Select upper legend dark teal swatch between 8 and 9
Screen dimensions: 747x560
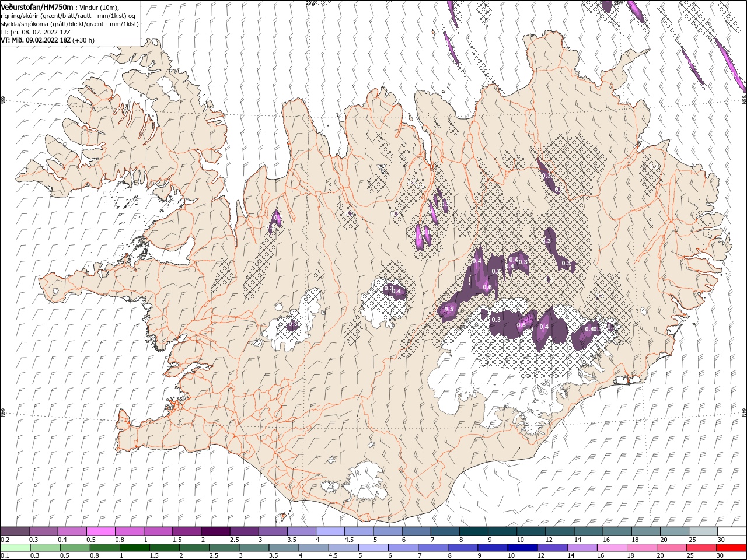click(474, 531)
